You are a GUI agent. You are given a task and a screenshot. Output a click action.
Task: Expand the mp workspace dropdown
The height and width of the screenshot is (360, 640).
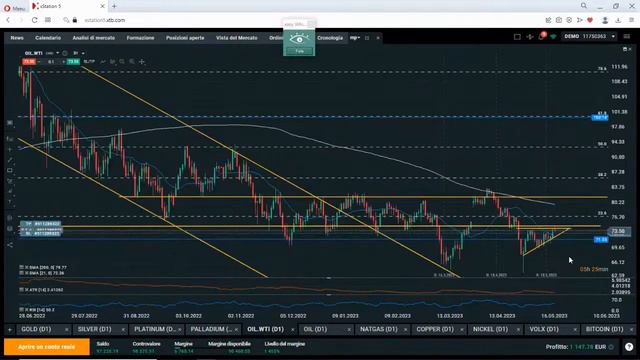[x=355, y=38]
